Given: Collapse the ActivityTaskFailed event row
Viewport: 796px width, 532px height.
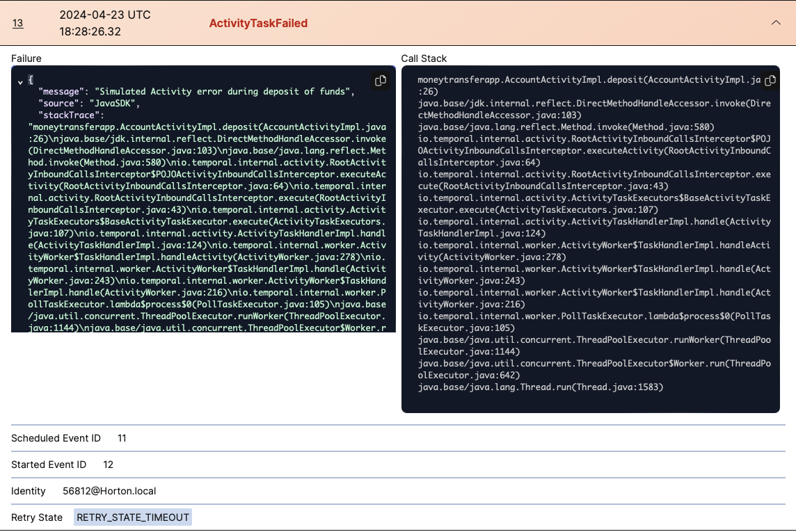Looking at the screenshot, I should (x=776, y=23).
